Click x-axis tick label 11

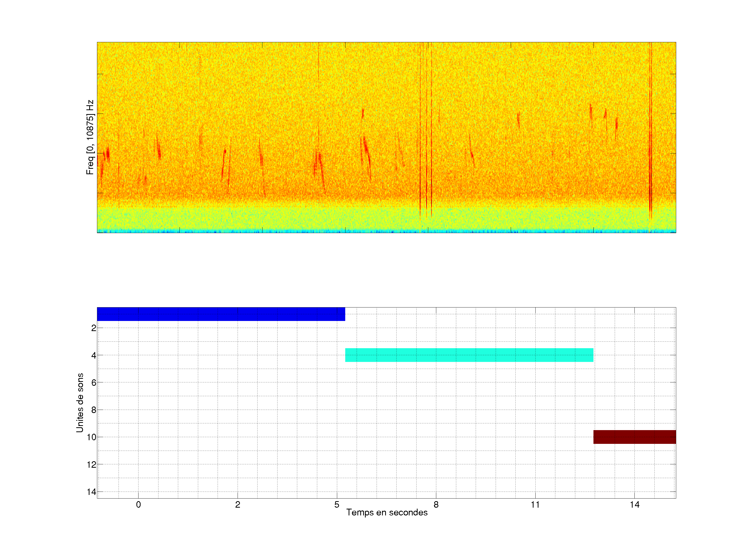[x=535, y=505]
